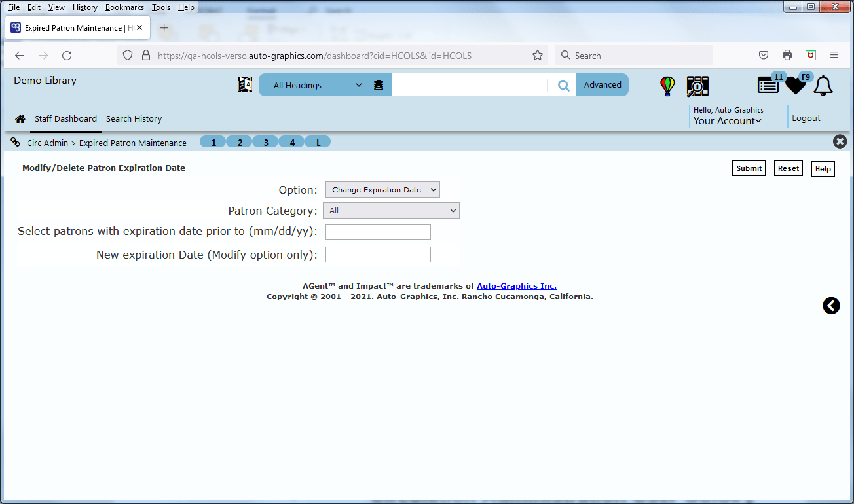Viewport: 854px width, 504px height.
Task: Click the chain link icon next to Circ Admin
Action: coord(16,142)
